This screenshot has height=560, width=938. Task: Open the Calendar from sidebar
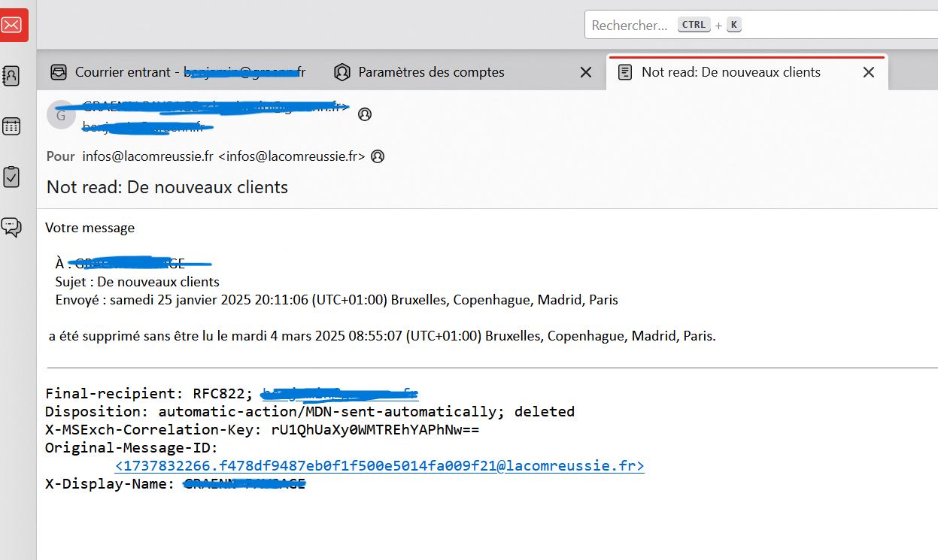(x=12, y=126)
